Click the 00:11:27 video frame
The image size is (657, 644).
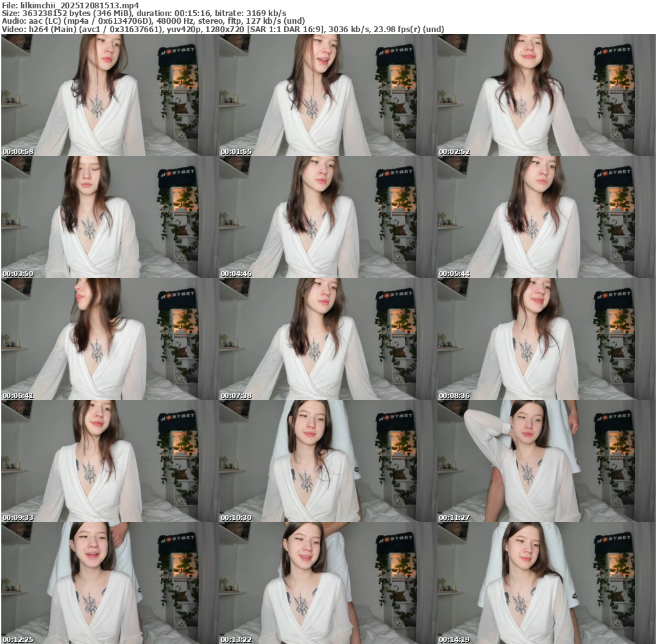pos(546,461)
